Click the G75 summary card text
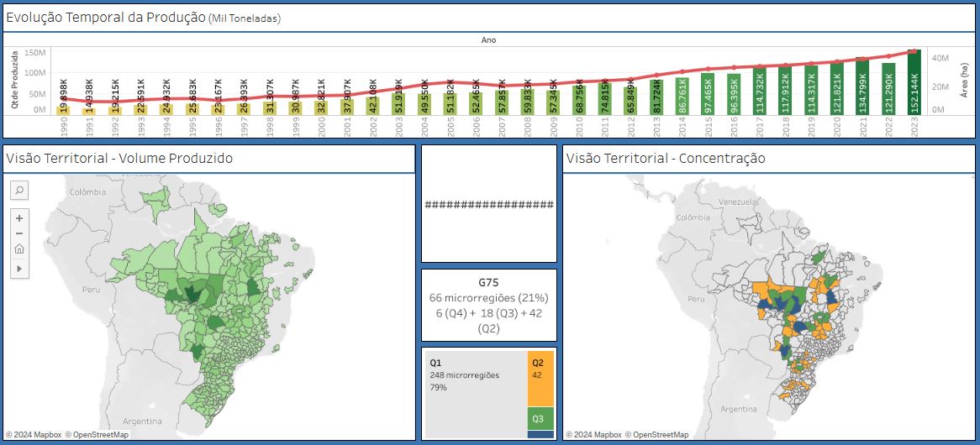980x445 pixels. (x=488, y=304)
